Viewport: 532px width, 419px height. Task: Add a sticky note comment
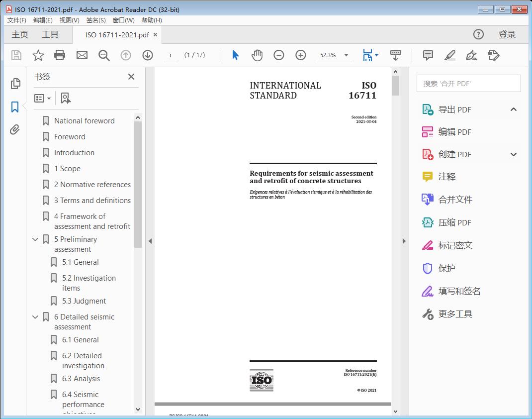point(428,55)
